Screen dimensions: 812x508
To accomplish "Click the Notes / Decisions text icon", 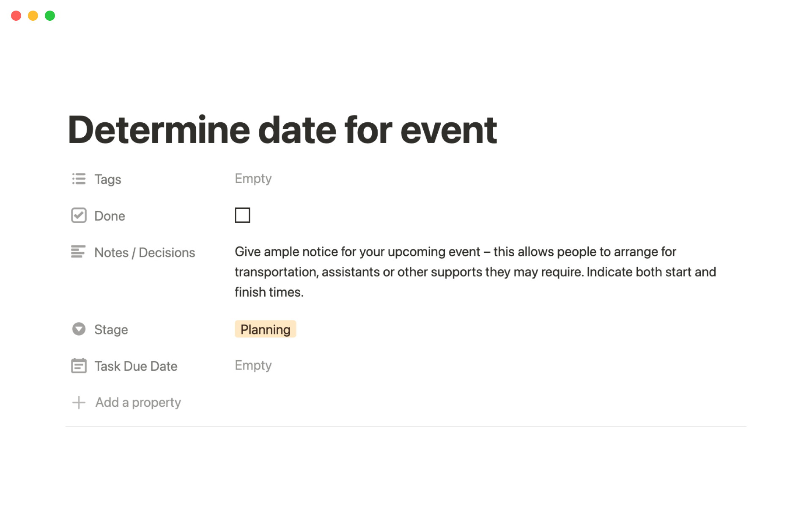I will [78, 252].
